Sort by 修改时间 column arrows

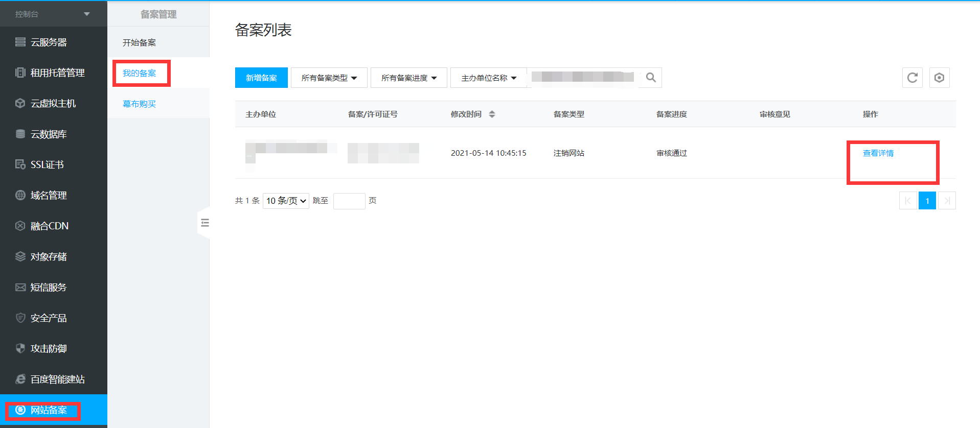coord(492,114)
